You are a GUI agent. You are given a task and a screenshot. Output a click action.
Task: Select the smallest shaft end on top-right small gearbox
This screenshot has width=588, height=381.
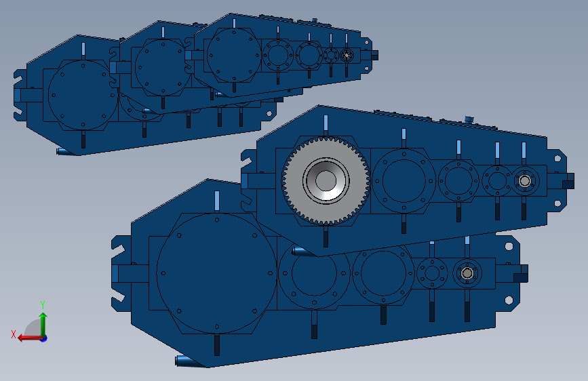[x=347, y=56]
